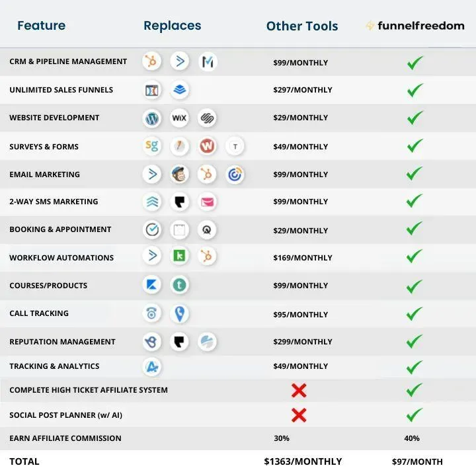Click the WordPress icon in Website Development row
The image size is (476, 476).
click(152, 118)
